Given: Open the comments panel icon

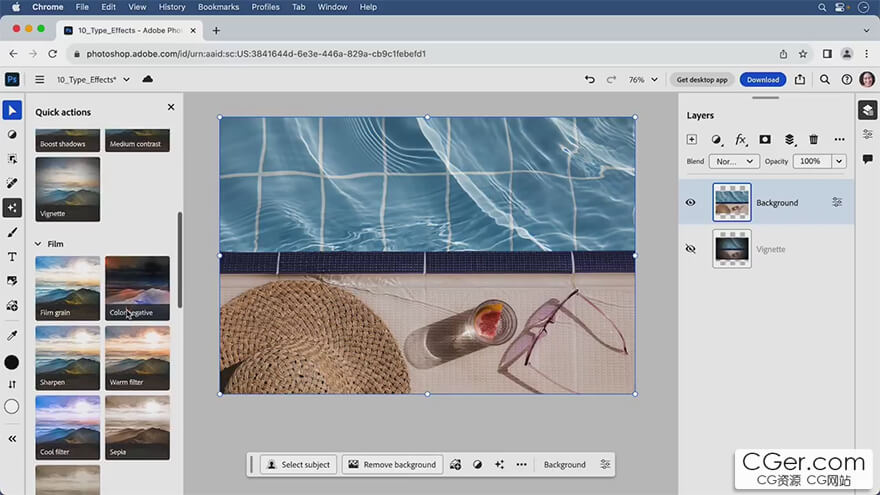Looking at the screenshot, I should tap(868, 159).
